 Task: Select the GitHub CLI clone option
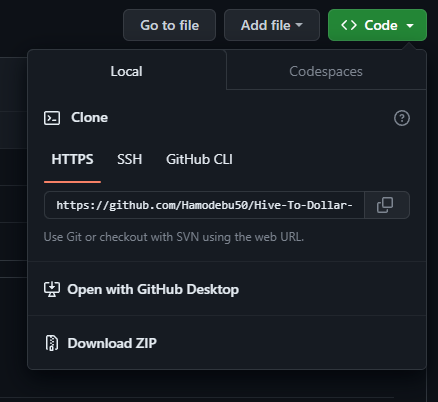click(x=199, y=159)
